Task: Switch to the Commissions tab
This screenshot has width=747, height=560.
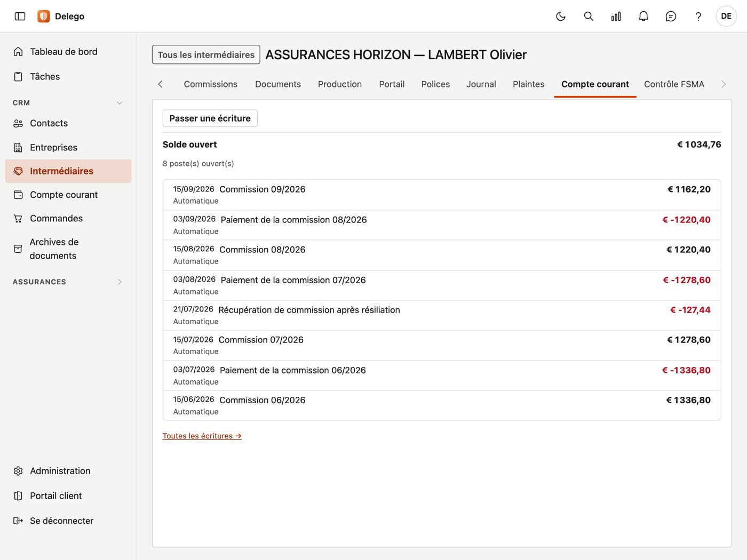Action: [211, 84]
